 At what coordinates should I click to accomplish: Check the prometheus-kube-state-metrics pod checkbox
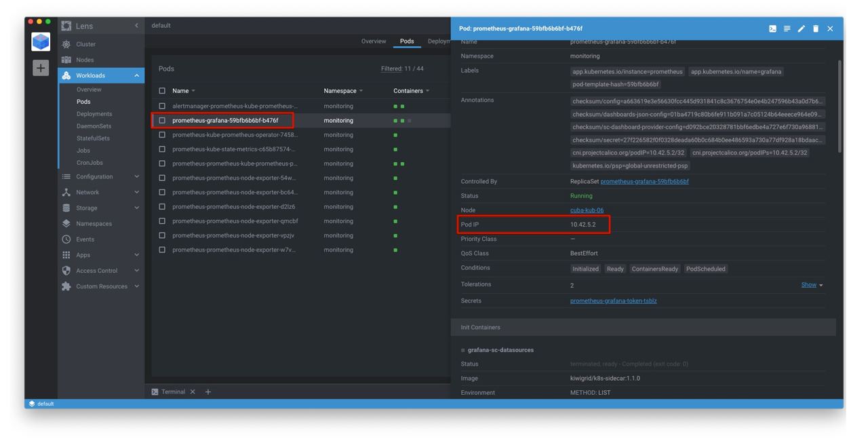(162, 149)
